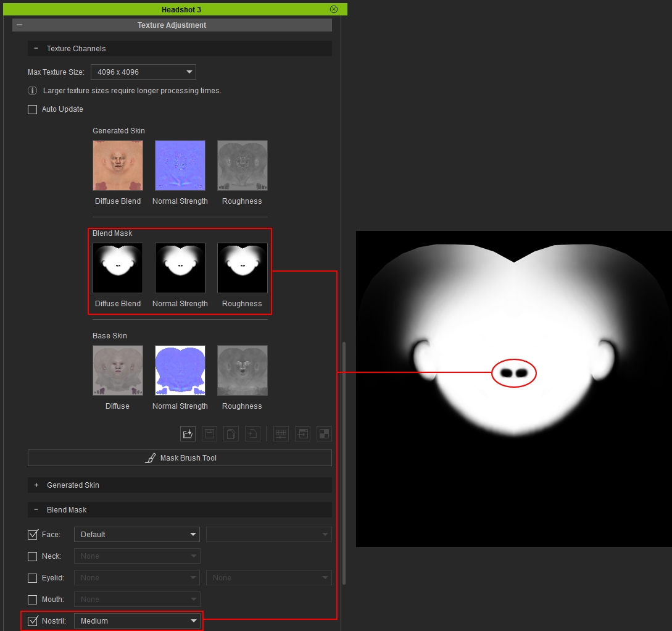
Task: Enable the Auto Update checkbox
Action: coord(32,109)
